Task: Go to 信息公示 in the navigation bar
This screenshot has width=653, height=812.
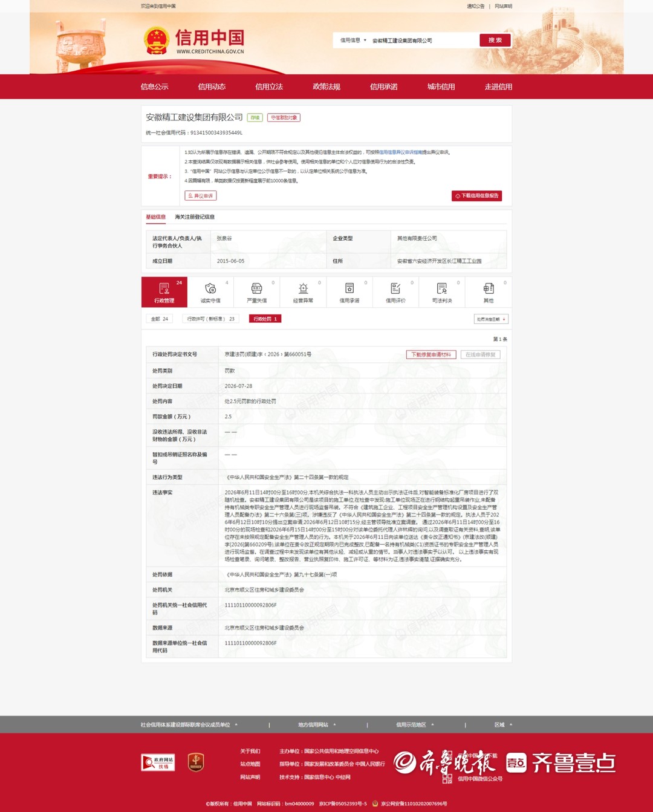Action: 154,86
